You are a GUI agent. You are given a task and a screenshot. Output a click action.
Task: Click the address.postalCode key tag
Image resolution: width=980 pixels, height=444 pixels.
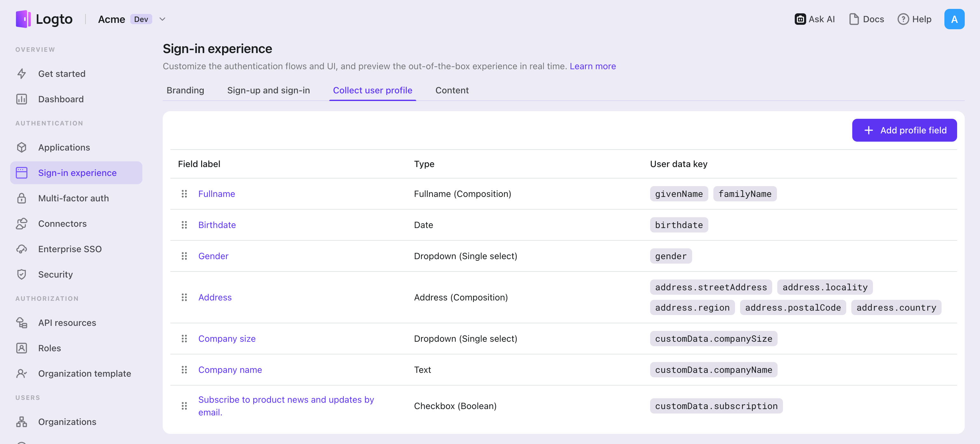793,307
